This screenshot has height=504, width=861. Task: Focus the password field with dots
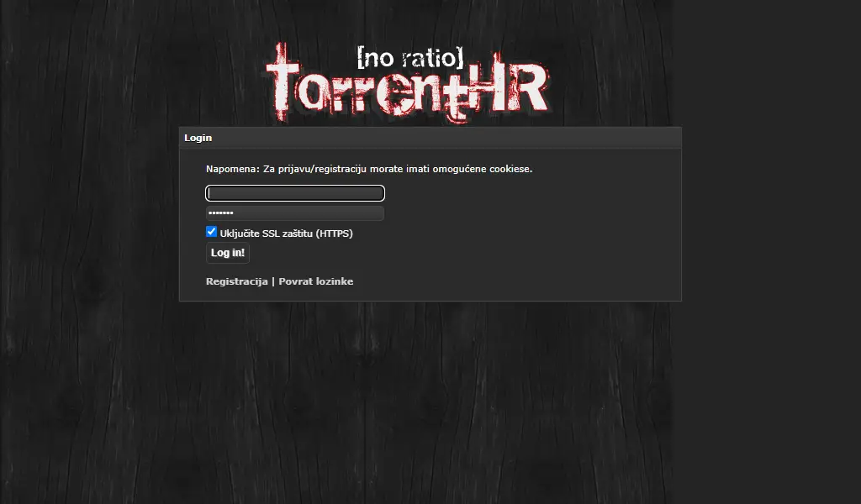pos(295,213)
